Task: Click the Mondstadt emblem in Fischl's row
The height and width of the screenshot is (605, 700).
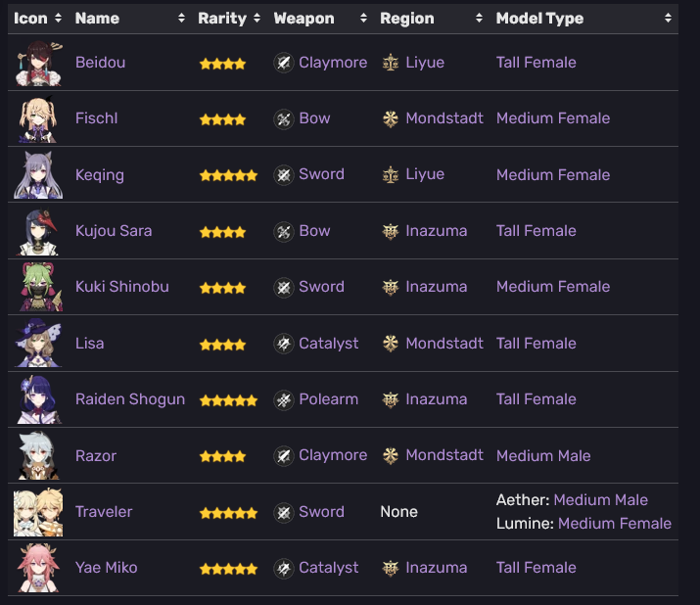Action: [x=391, y=118]
